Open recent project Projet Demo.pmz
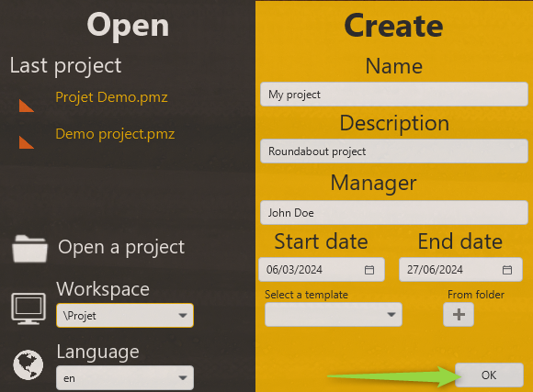 (111, 97)
